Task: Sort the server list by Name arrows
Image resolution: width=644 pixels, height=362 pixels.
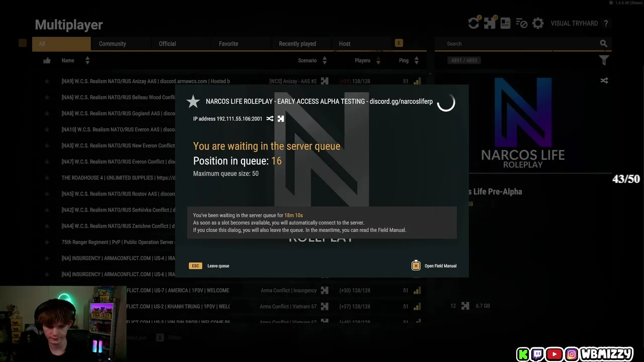Action: click(87, 60)
